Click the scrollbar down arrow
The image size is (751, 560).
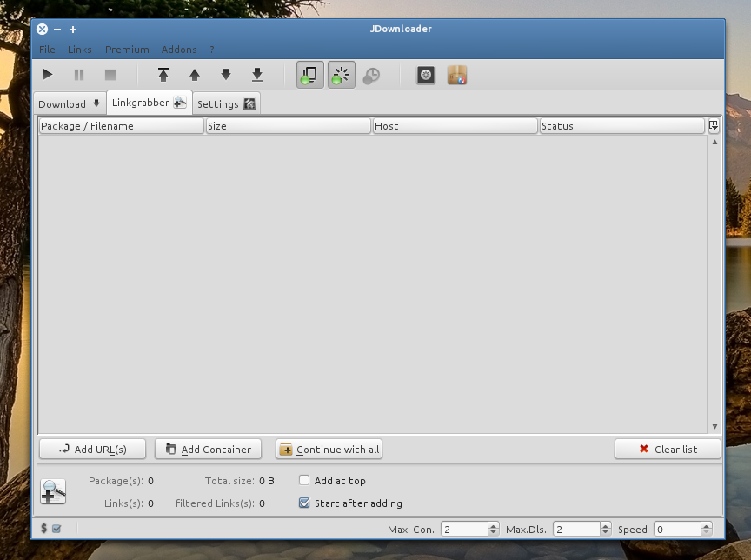coord(714,426)
